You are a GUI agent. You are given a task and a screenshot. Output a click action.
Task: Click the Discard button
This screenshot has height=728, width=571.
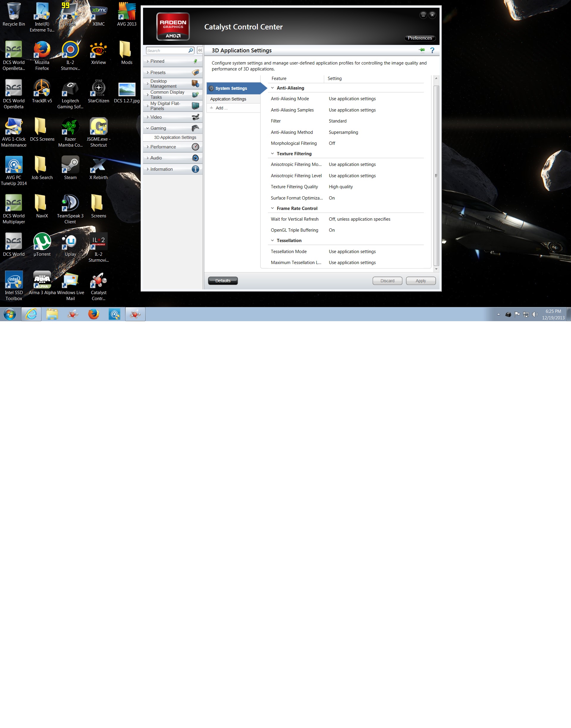388,281
